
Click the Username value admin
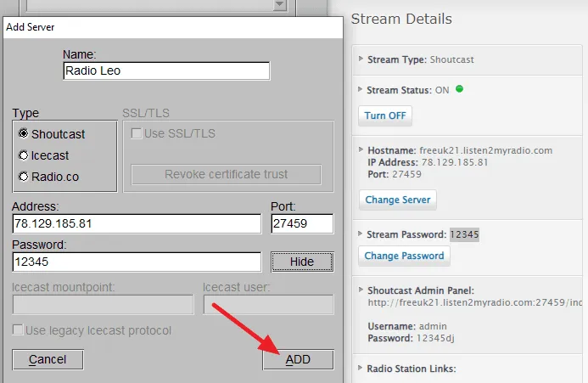433,326
